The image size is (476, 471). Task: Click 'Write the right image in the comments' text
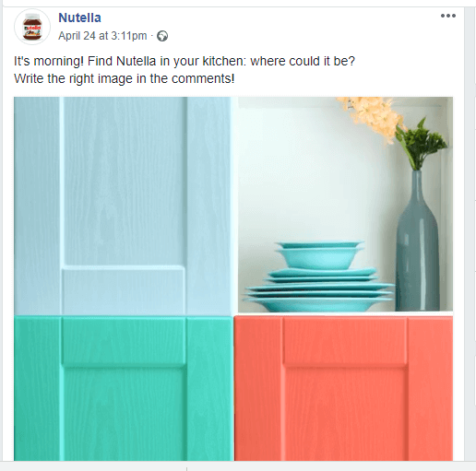[125, 78]
